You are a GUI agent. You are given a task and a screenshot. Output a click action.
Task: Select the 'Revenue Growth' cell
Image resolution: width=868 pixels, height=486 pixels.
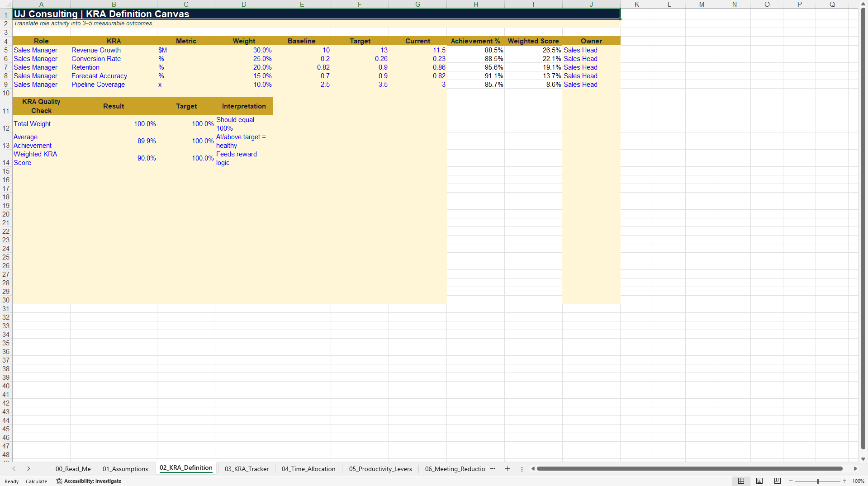114,50
